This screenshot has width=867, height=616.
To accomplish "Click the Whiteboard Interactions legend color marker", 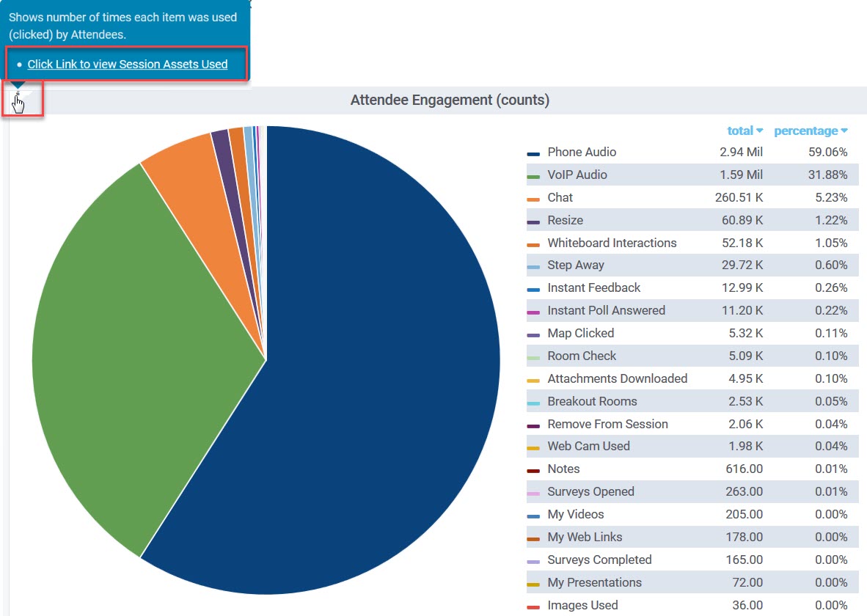I will (x=533, y=245).
